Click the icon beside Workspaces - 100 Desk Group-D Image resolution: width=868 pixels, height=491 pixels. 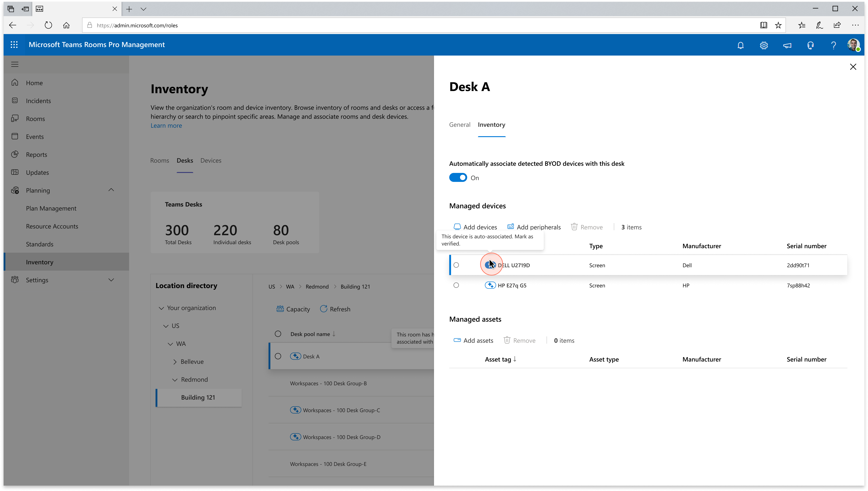295,437
